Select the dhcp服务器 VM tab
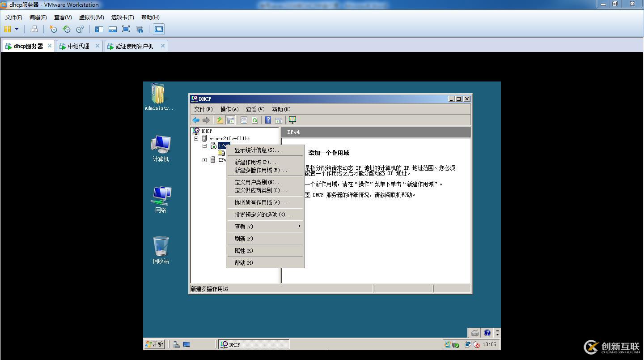Screen dimensions: 644x360 point(28,46)
